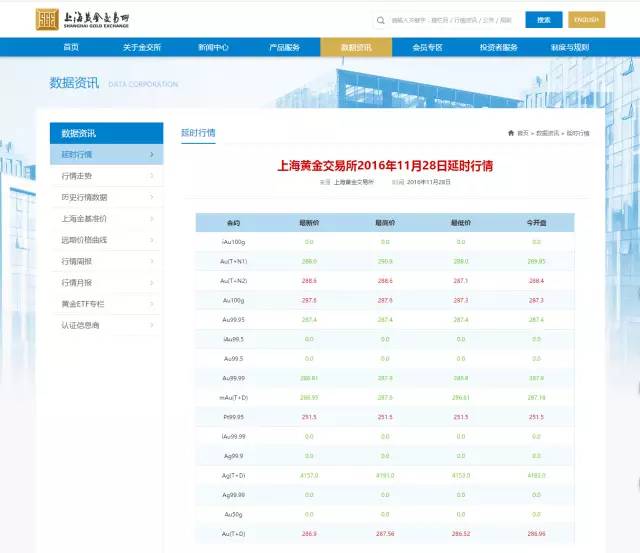This screenshot has height=553, width=640.
Task: Click 数据资讯 sidebar header
Action: (x=107, y=133)
